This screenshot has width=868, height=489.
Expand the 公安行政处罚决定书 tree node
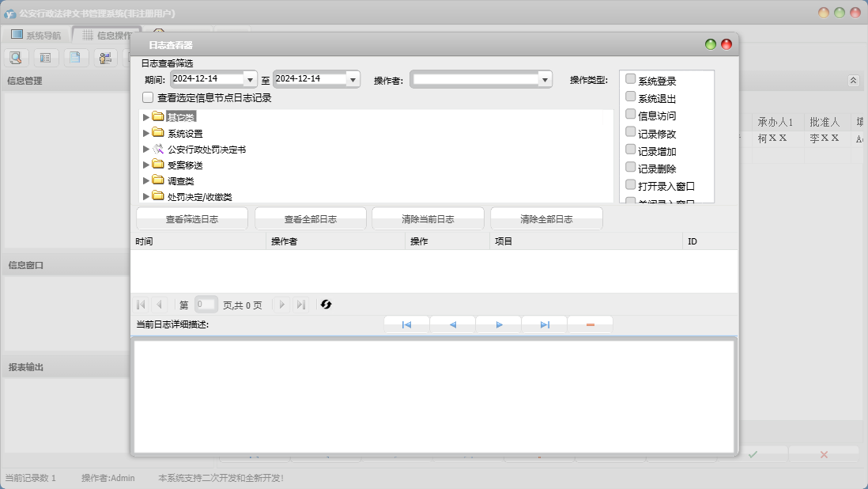(x=146, y=149)
